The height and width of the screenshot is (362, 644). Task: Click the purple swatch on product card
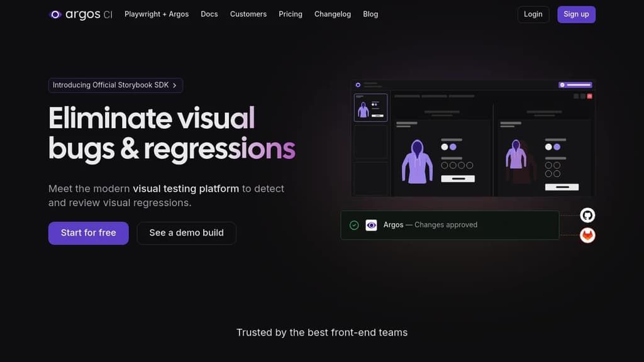557,146
